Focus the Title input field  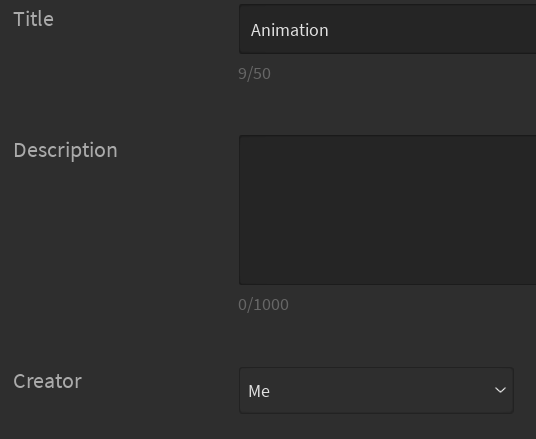click(x=387, y=29)
